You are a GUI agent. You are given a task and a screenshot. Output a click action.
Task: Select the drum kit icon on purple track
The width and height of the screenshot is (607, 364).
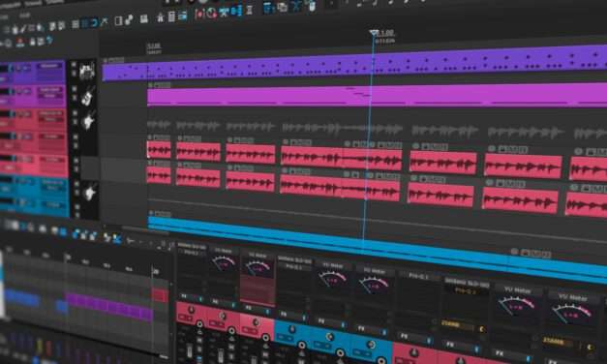87,71
